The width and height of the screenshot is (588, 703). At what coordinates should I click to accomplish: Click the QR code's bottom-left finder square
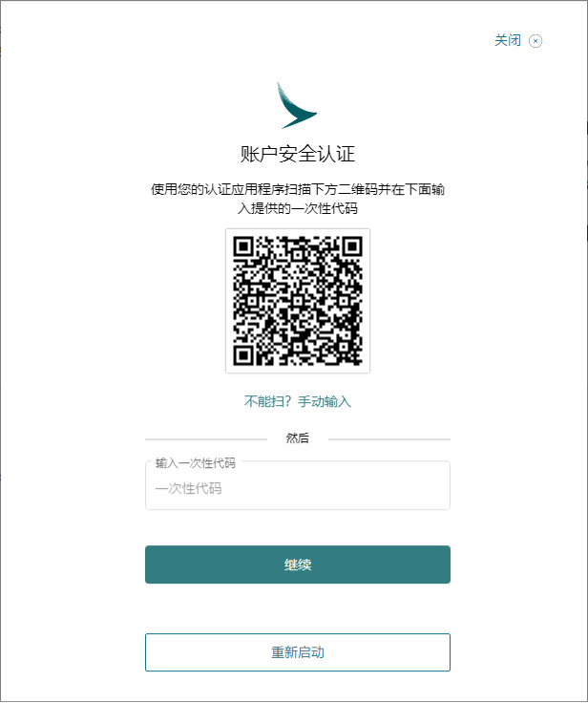click(243, 355)
